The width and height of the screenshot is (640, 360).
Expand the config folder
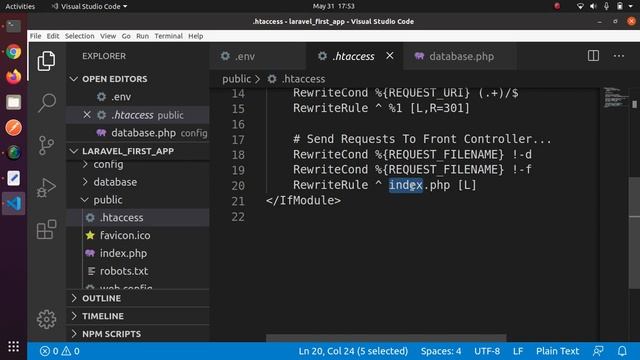[x=108, y=164]
